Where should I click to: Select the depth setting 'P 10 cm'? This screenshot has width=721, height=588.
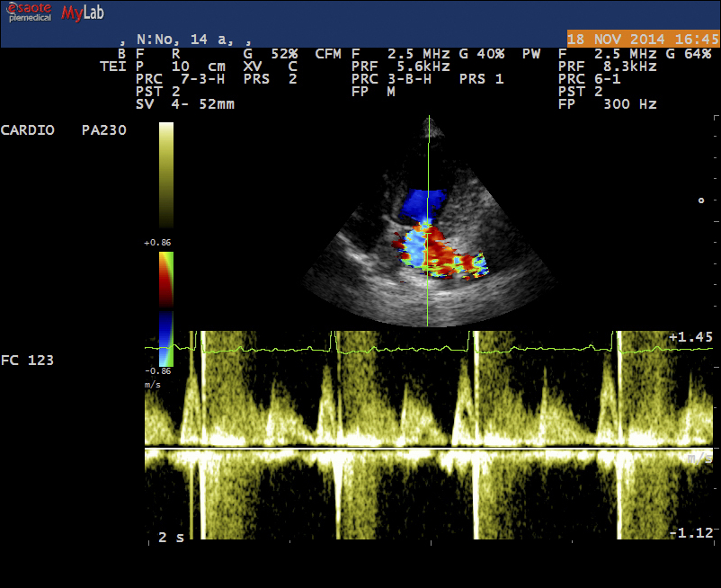[181, 67]
